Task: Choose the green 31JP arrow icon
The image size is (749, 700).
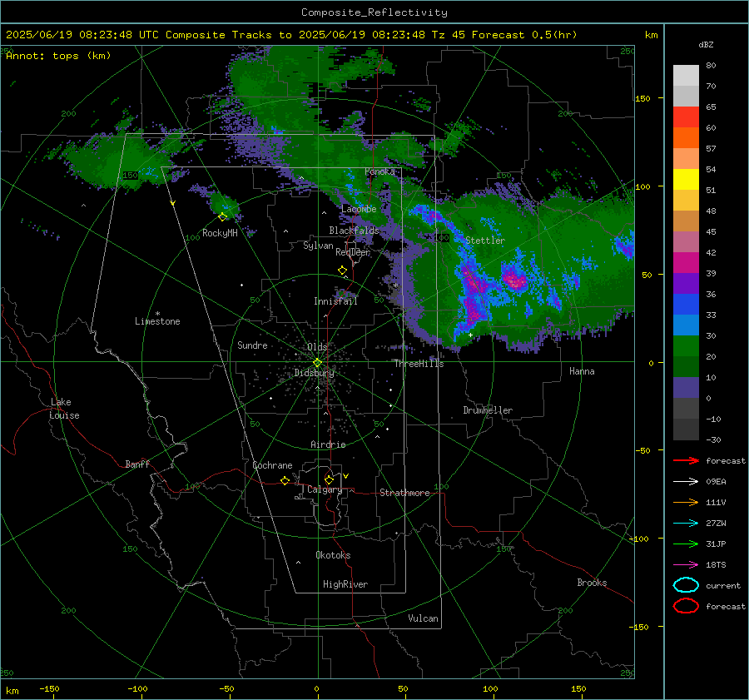Action: click(686, 544)
